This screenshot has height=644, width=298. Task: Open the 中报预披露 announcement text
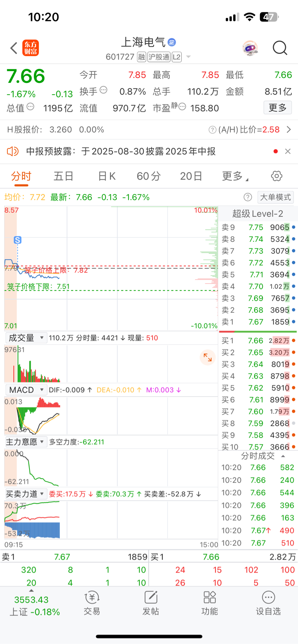(x=121, y=152)
